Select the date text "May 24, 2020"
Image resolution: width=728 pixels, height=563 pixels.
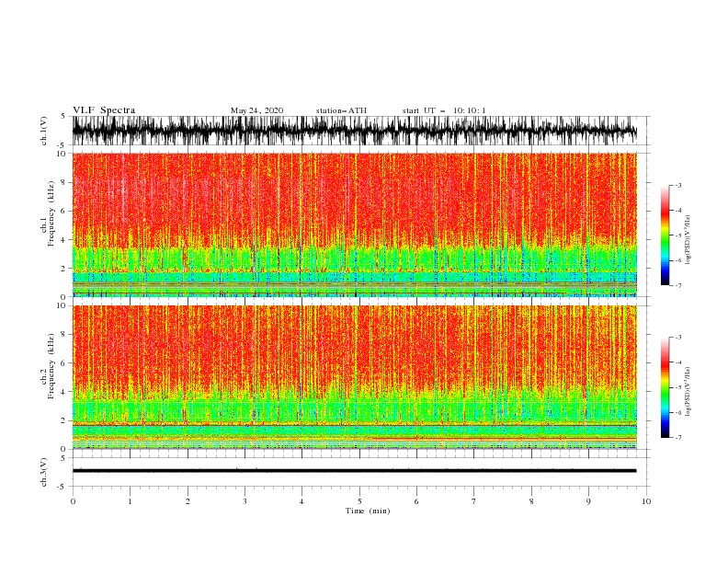[256, 110]
